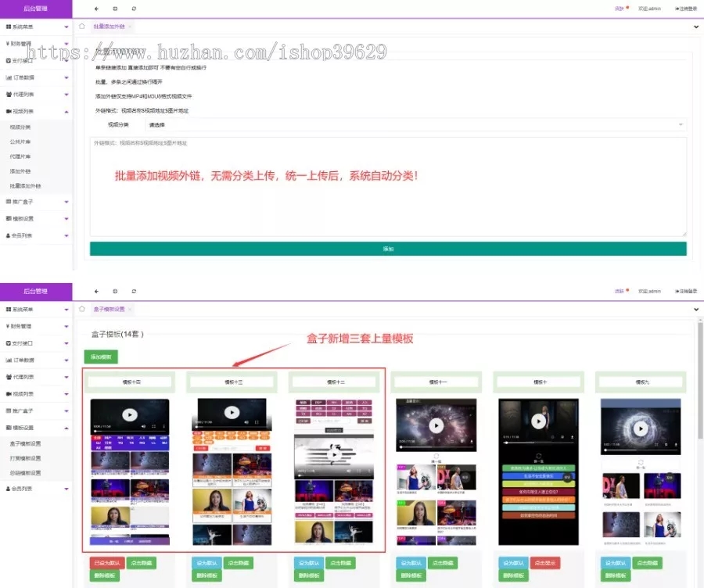Close the 盒子模板设置 tab
Screen dimensions: 704x588
pos(131,309)
